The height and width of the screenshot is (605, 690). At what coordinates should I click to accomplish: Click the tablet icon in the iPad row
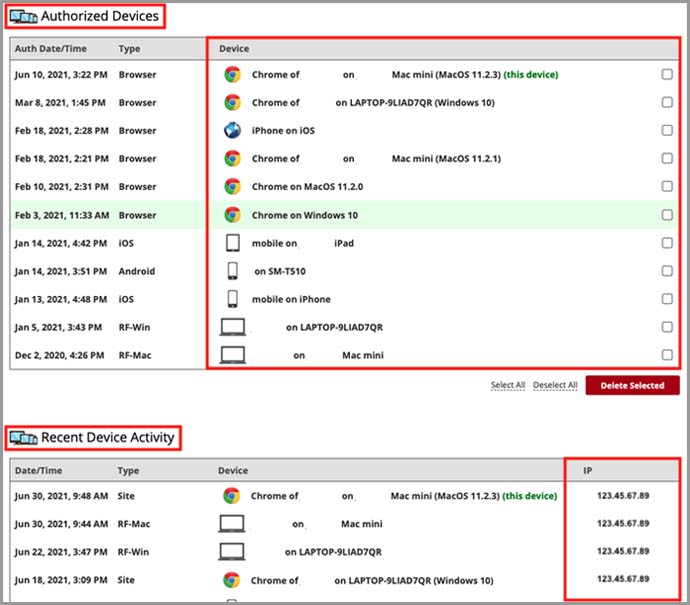tap(232, 243)
